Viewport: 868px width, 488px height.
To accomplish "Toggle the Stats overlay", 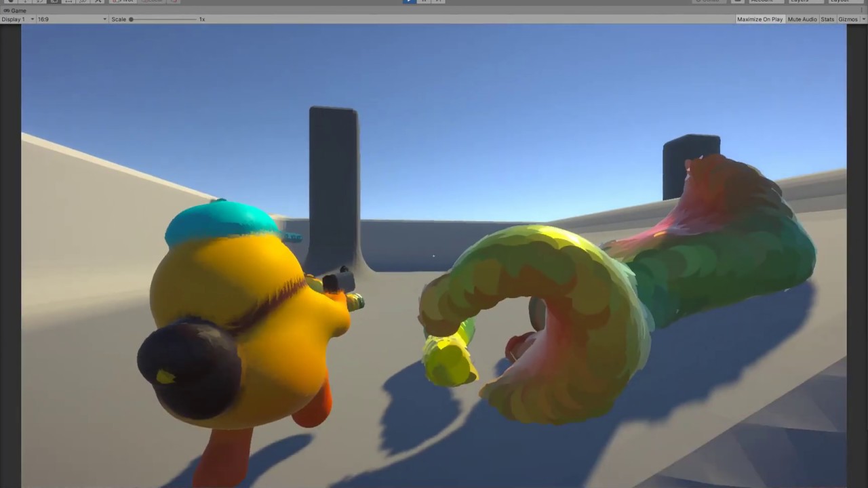I will 827,19.
